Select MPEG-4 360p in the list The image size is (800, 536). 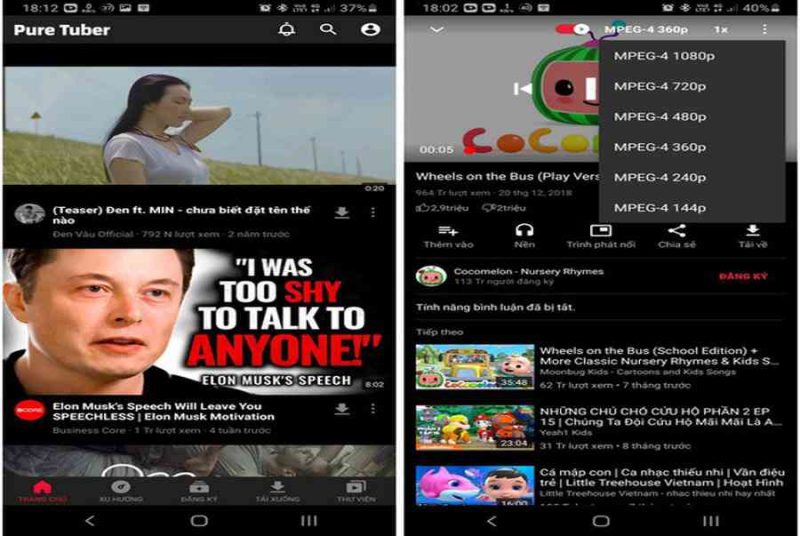pos(692,147)
